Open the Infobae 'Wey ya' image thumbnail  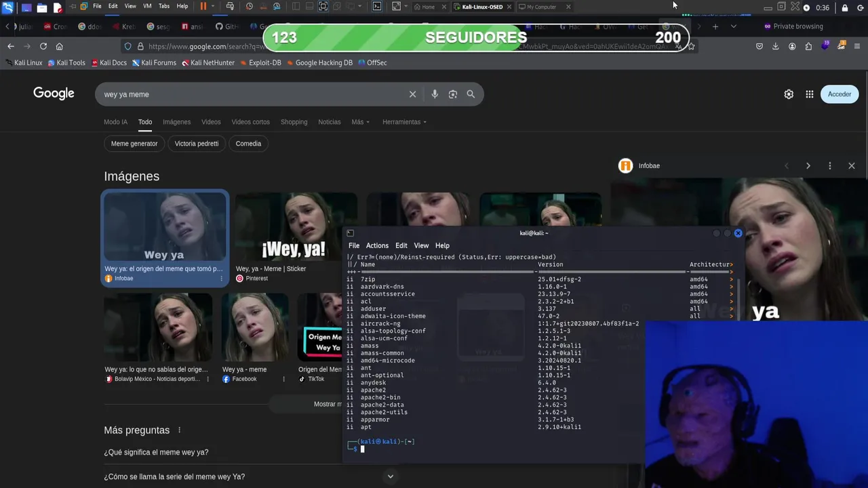coord(165,226)
